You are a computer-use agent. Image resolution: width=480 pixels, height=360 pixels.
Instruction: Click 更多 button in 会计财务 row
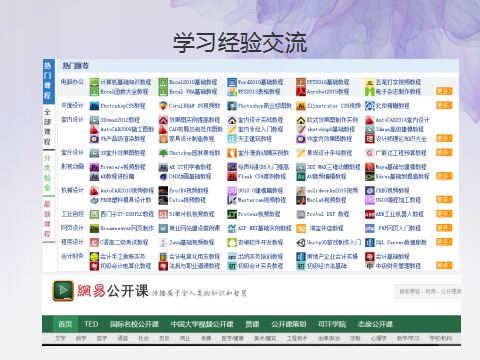pos(444,266)
